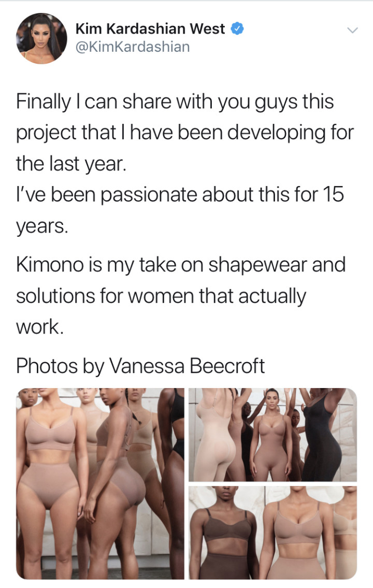The height and width of the screenshot is (588, 373).
Task: Select 'I've been passionate about this' sentence
Action: click(180, 195)
